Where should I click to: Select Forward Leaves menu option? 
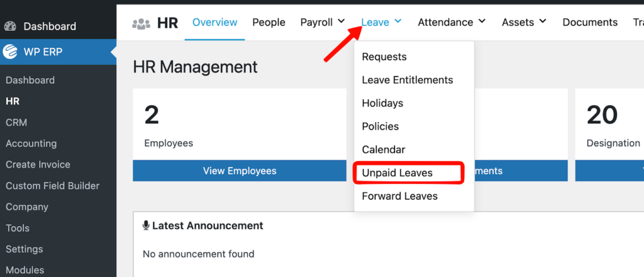click(399, 196)
